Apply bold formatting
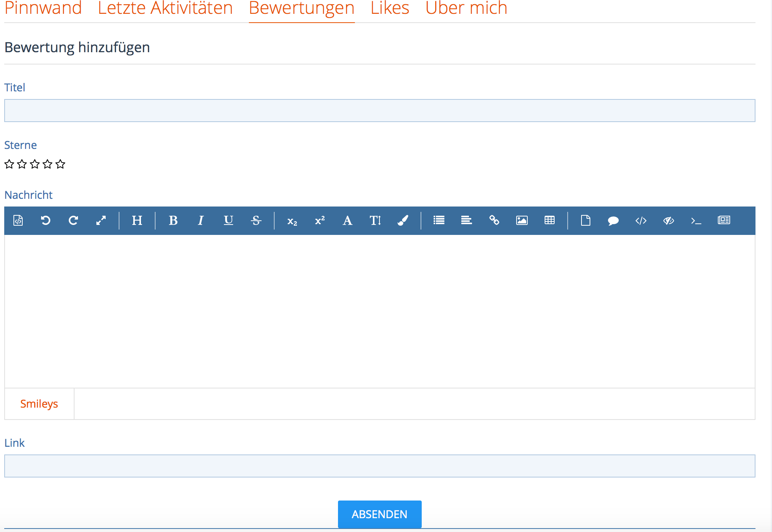The width and height of the screenshot is (772, 532). 173,220
